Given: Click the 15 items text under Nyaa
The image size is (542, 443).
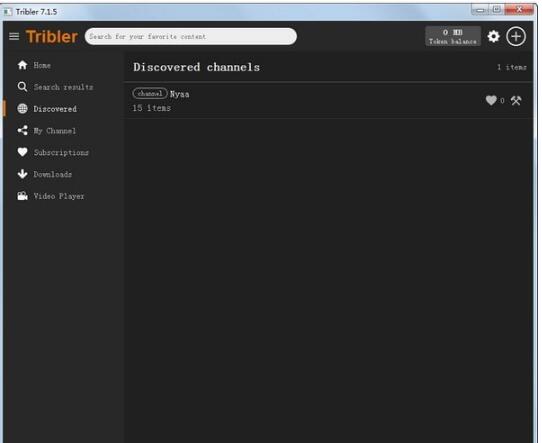Looking at the screenshot, I should [152, 108].
